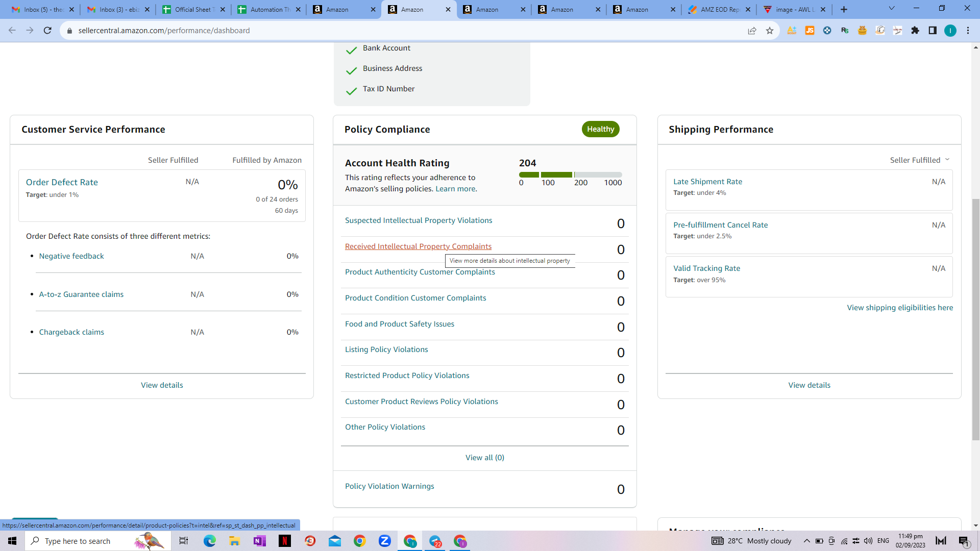Screen dimensions: 980x551
Task: Reload the Seller Central page
Action: (x=47, y=31)
